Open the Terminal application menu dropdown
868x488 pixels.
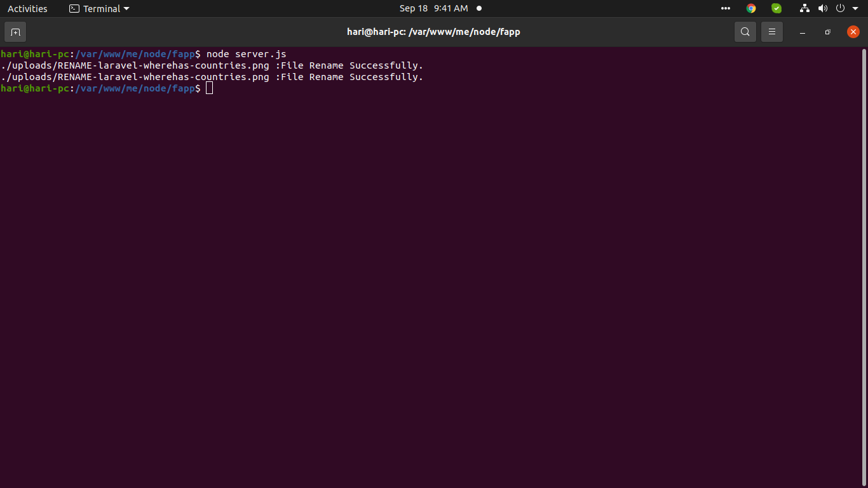[98, 8]
